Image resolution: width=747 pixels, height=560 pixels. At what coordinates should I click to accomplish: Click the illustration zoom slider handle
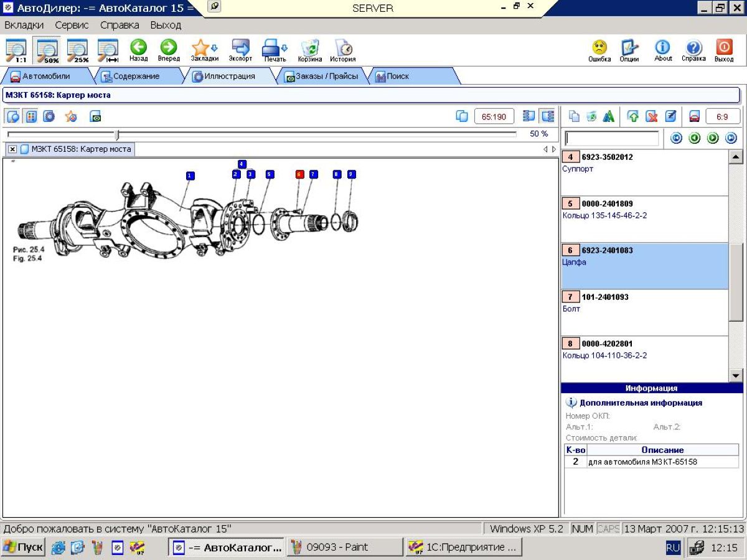click(x=117, y=135)
